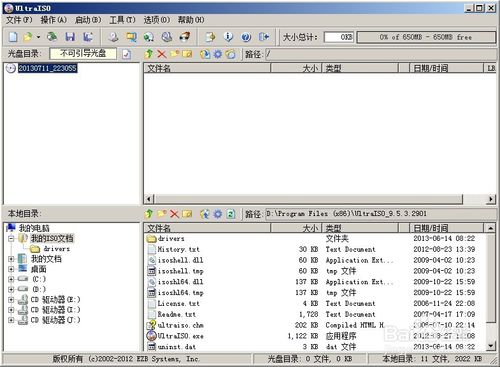This screenshot has height=367, width=500.
Task: Click the Add files toolbar icon
Action: pyautogui.click(x=210, y=37)
